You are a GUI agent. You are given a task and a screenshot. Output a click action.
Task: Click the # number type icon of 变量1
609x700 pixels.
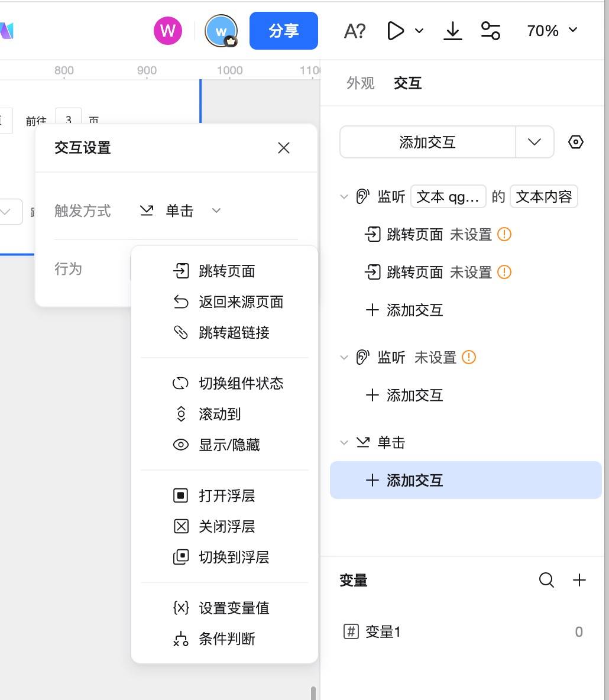click(x=351, y=631)
